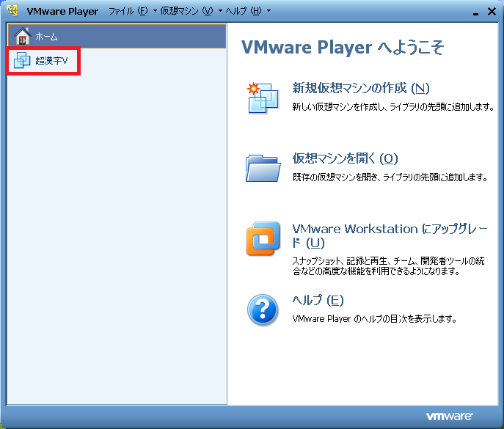Click the 新規仮想マシンの作成 icon
This screenshot has height=429, width=504.
click(263, 98)
